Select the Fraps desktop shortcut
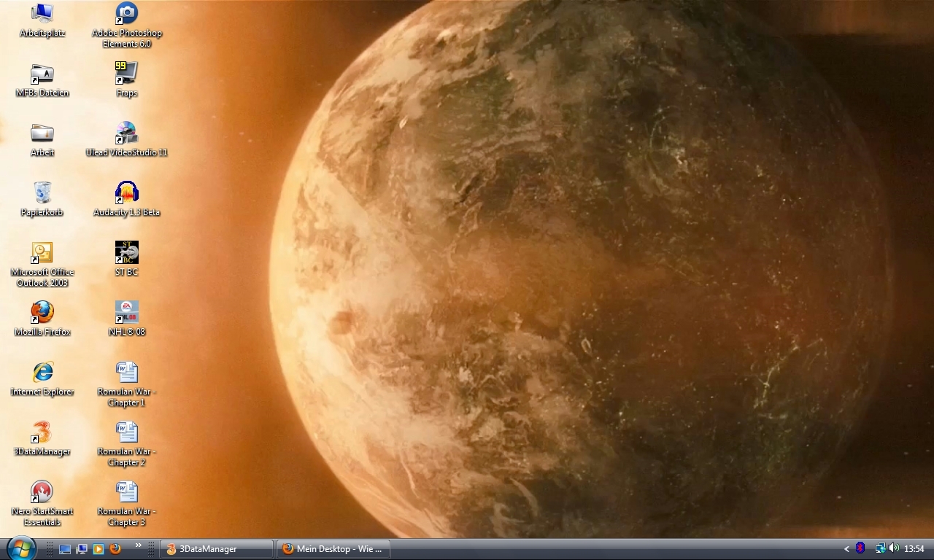934x560 pixels. coord(126,74)
